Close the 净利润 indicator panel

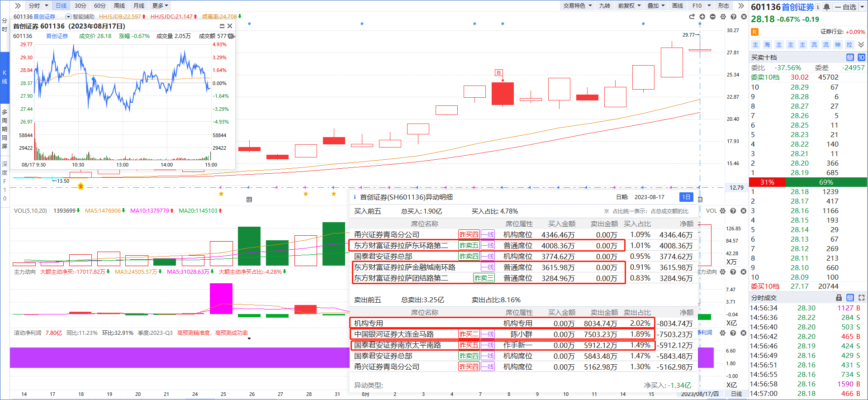point(744,333)
